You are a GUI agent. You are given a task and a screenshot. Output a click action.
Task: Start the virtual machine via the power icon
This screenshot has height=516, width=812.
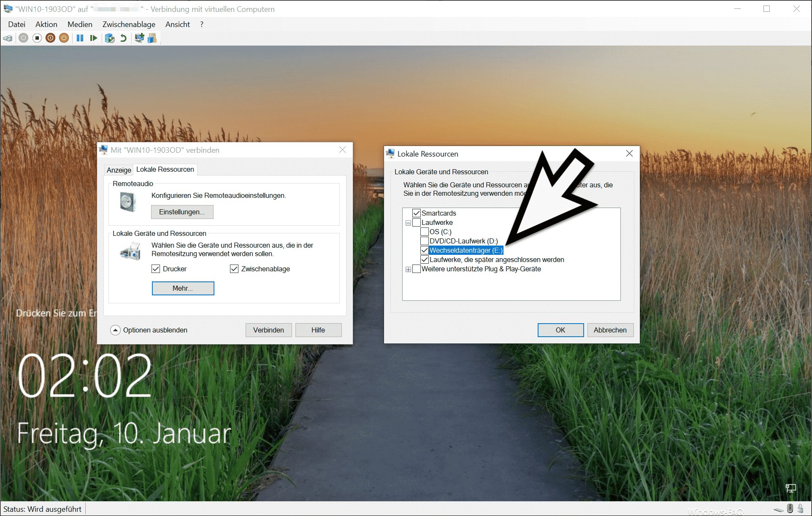pos(23,38)
